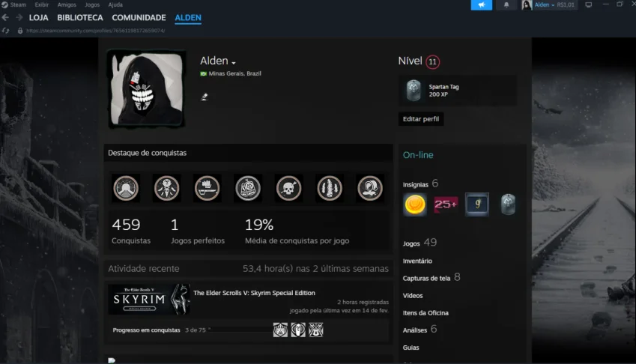Screen dimensions: 636x364
Task: Open the Inventário link
Action: 417,261
